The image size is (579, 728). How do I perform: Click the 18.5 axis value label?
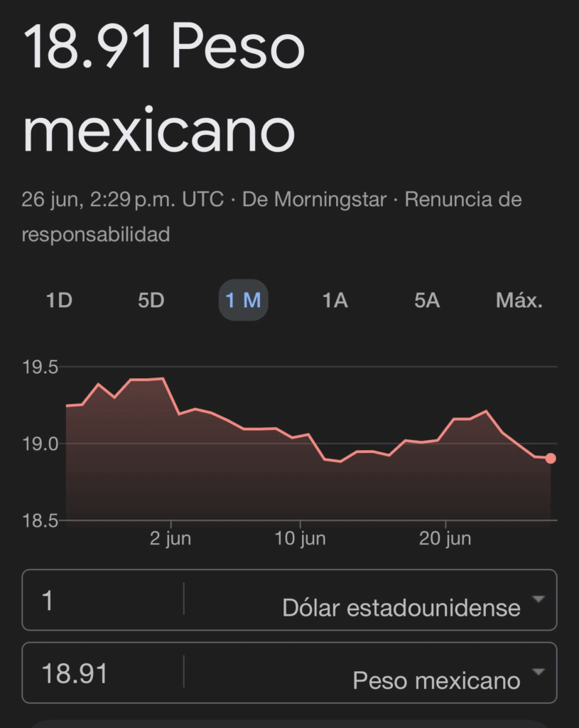point(40,520)
